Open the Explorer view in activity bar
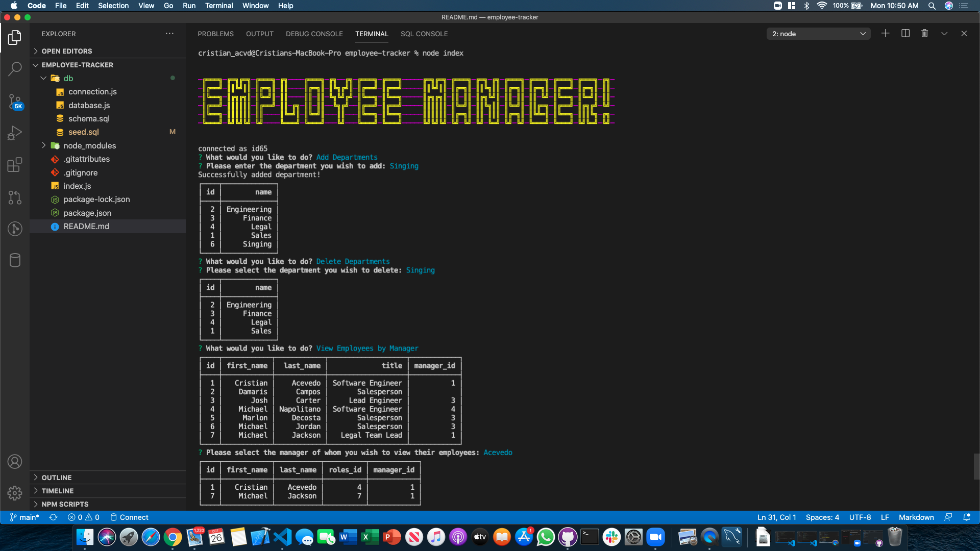 pyautogui.click(x=15, y=37)
